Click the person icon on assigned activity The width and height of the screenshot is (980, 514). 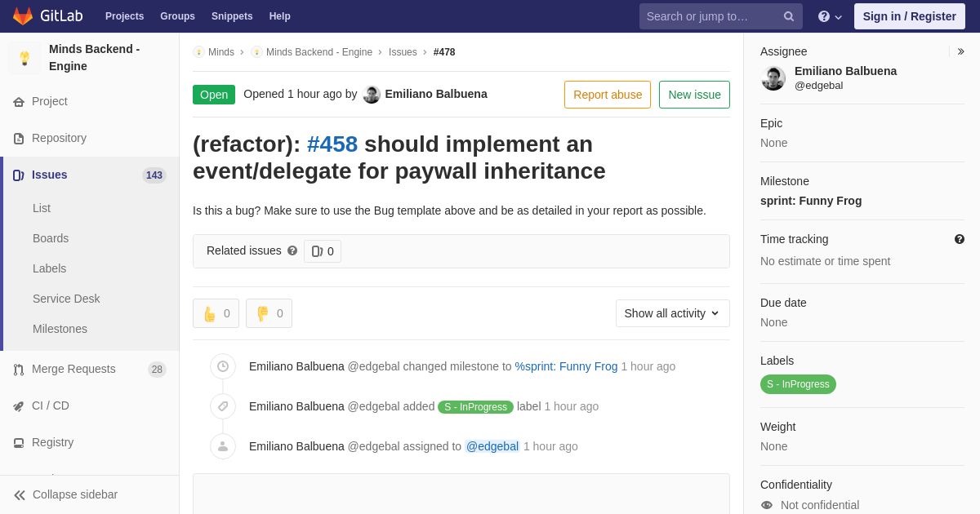click(x=223, y=446)
